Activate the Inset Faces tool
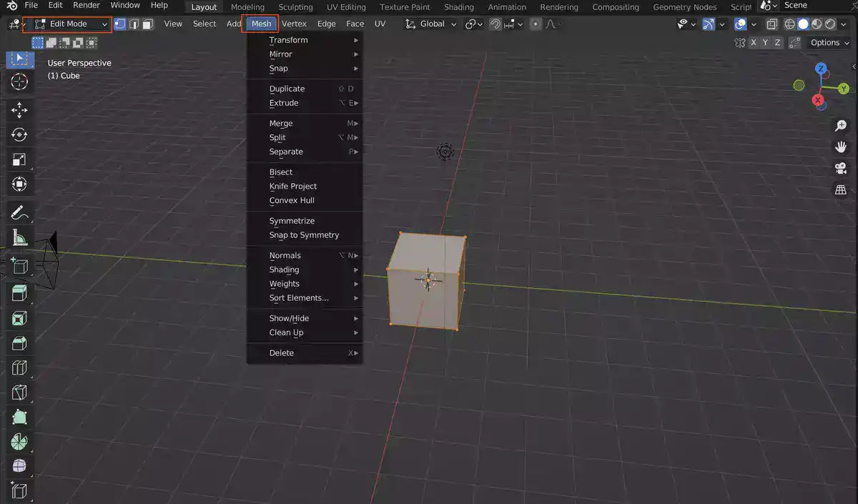The height and width of the screenshot is (504, 858). tap(20, 318)
